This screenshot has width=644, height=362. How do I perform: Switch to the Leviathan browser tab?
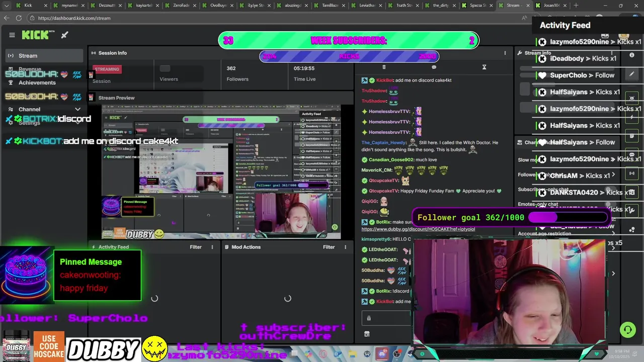(367, 6)
